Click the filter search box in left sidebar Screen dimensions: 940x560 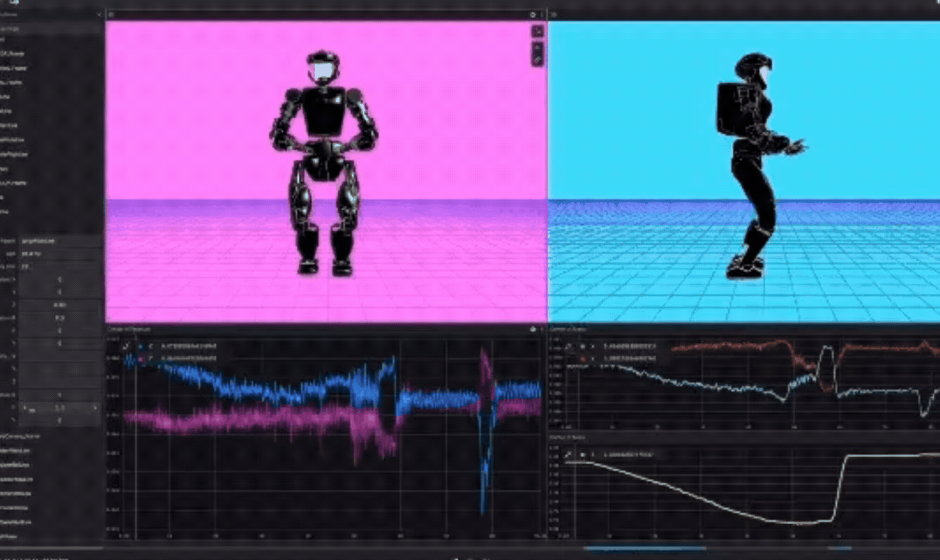coord(50,29)
